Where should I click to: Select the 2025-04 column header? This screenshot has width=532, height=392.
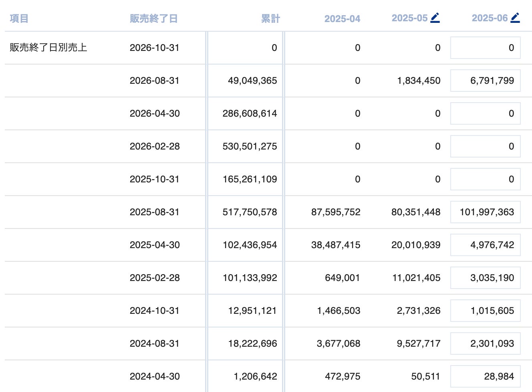pos(342,18)
